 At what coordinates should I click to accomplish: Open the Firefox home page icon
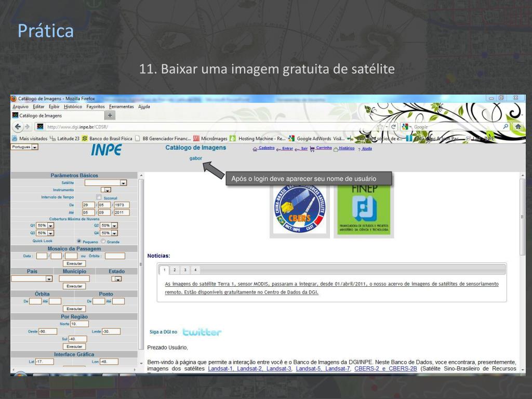(x=518, y=127)
